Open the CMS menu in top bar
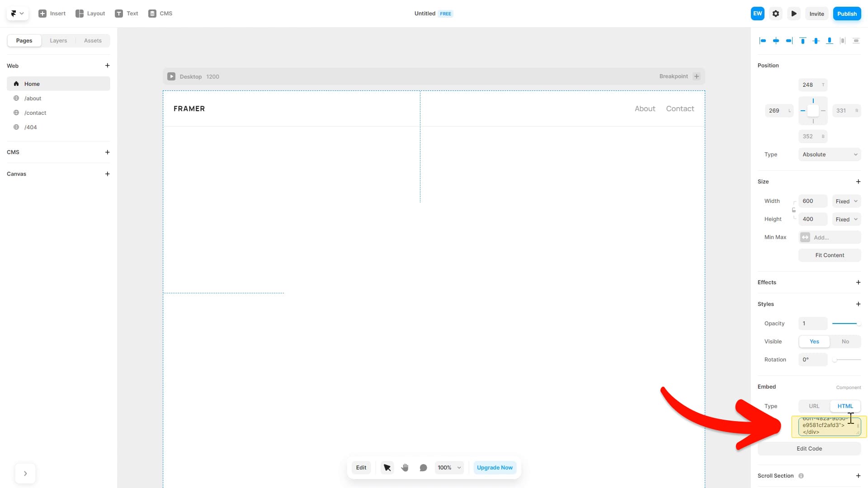 click(160, 14)
